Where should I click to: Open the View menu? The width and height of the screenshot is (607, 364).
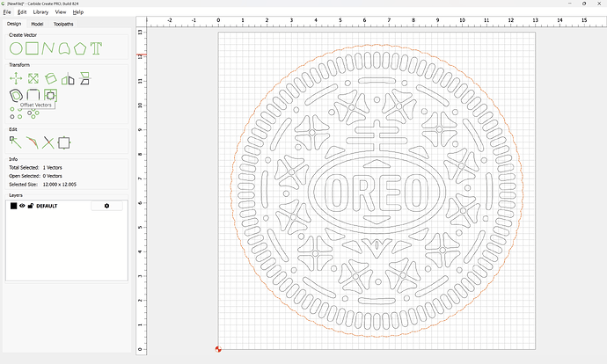tap(60, 12)
